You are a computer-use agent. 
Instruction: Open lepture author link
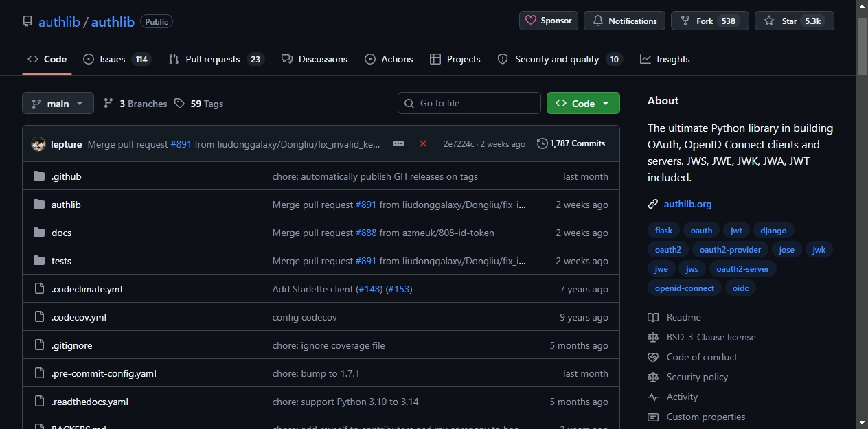[x=67, y=144]
